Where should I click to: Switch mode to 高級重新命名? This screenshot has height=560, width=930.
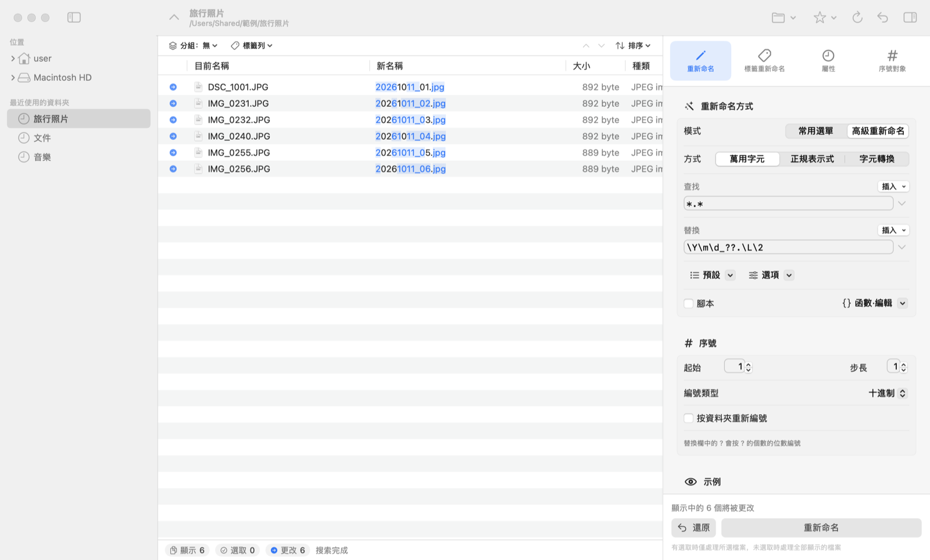878,131
